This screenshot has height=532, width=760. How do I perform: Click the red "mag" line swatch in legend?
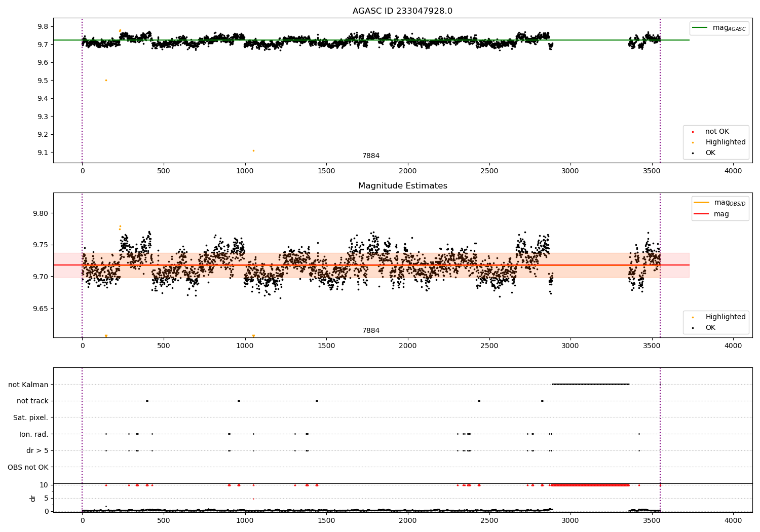(702, 214)
